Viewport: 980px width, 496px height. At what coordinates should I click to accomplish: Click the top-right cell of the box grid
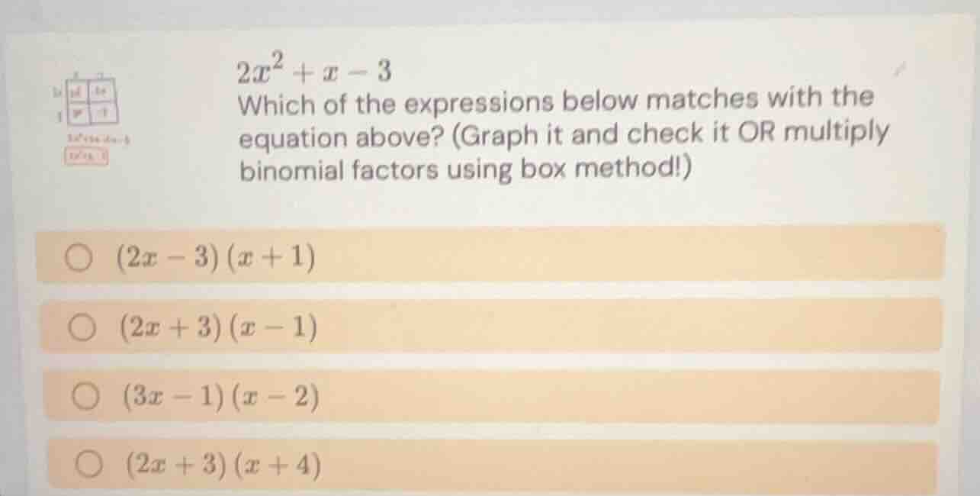(x=104, y=89)
